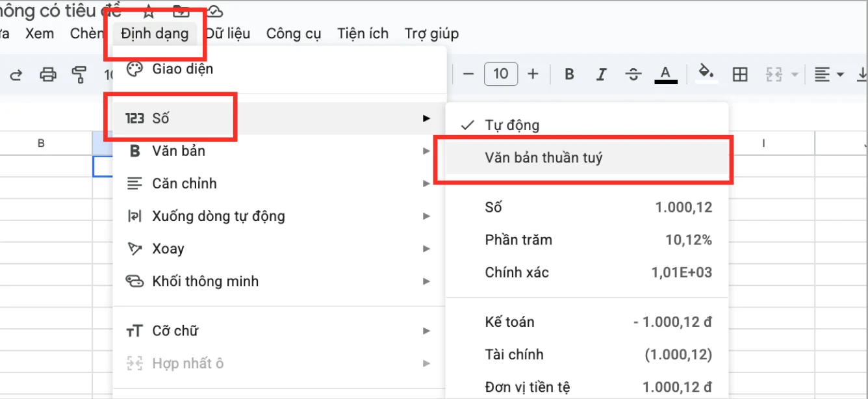Open the Xem menu
The image size is (868, 399).
tap(40, 34)
